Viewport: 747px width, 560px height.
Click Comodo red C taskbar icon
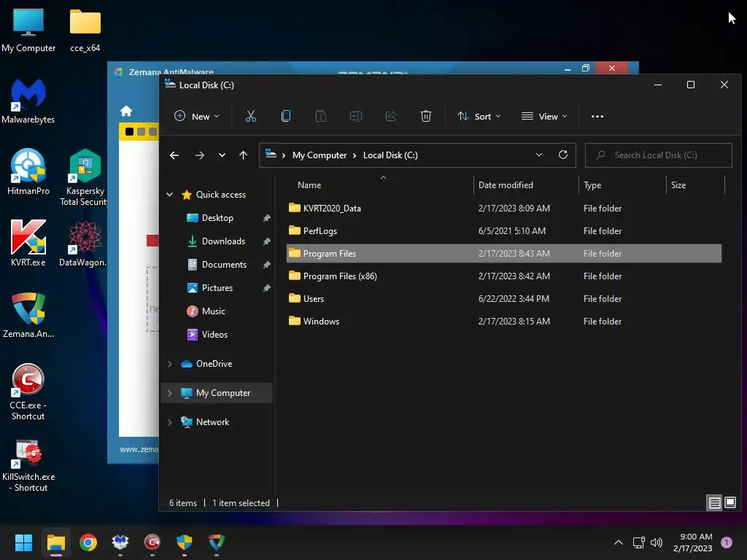[152, 542]
